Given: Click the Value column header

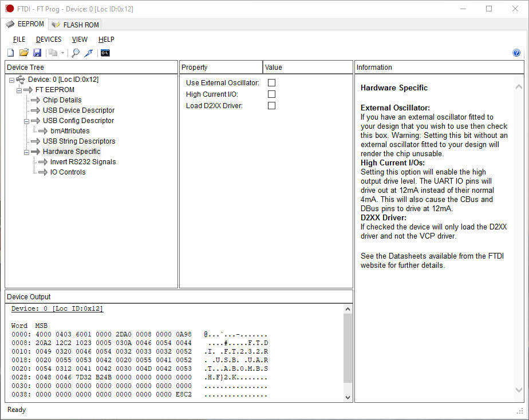Looking at the screenshot, I should pos(307,68).
